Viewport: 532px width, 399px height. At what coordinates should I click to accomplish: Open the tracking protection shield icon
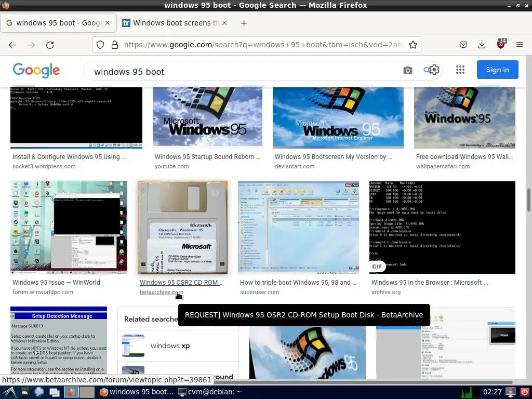[x=100, y=45]
